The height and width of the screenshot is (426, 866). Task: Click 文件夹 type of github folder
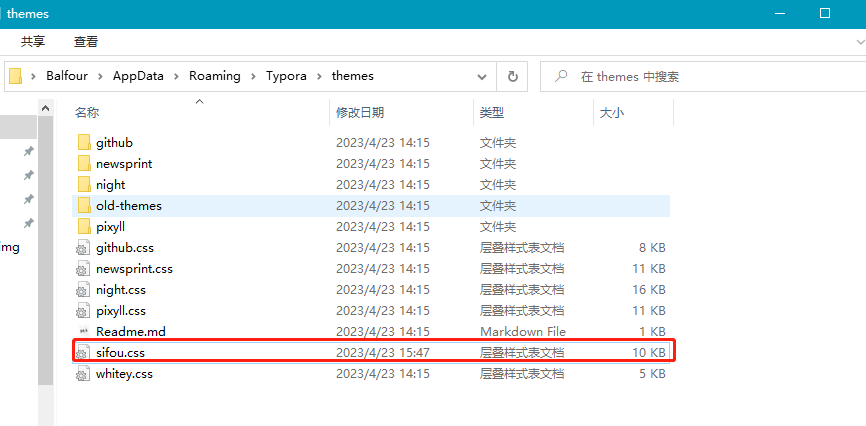tap(498, 143)
